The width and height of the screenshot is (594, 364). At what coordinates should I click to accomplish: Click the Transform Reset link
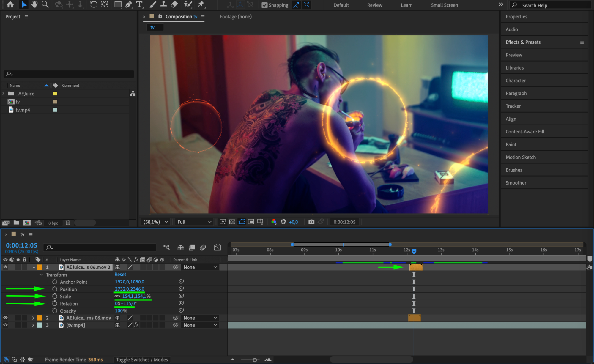click(x=120, y=275)
